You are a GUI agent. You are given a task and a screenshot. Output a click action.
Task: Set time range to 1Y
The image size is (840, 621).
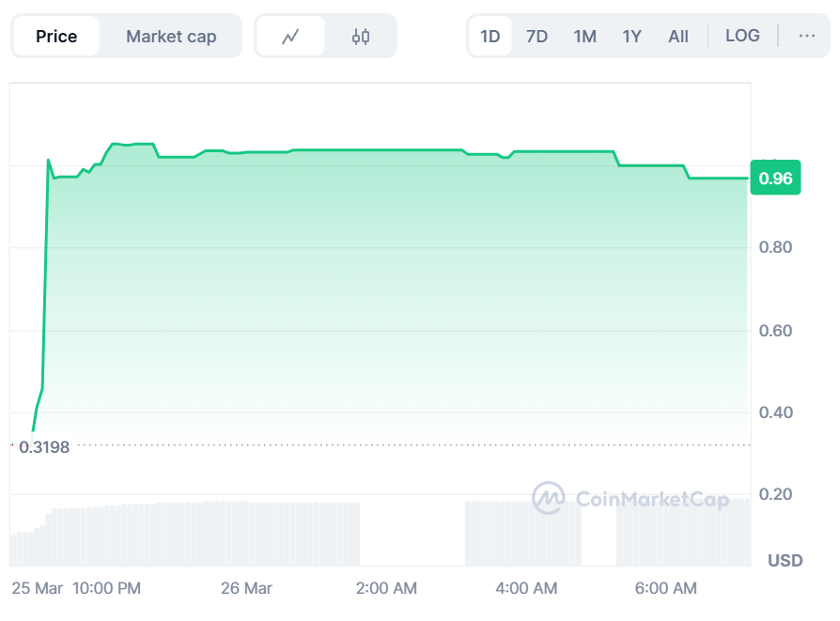click(x=631, y=36)
